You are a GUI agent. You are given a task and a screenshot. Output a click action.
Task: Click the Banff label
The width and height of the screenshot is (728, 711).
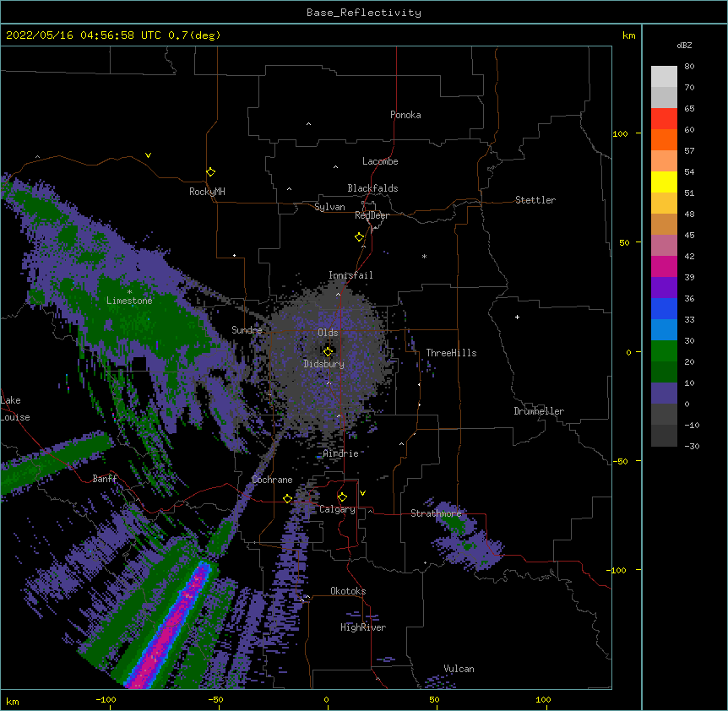coord(105,479)
